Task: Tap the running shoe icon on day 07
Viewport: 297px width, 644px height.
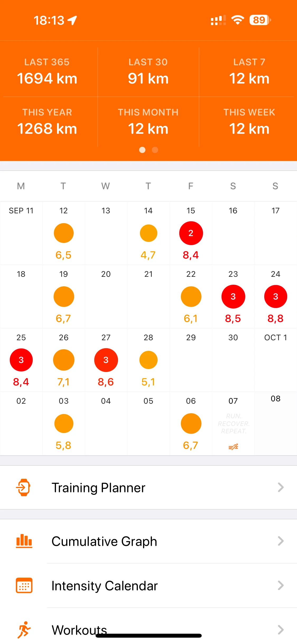Action: [x=233, y=447]
